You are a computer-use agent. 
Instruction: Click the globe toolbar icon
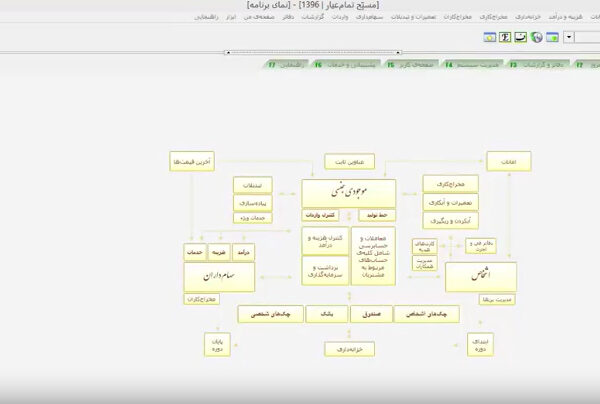[x=536, y=37]
